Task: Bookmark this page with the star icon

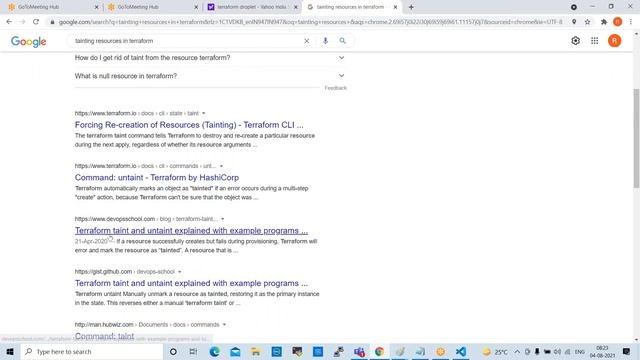Action: pyautogui.click(x=587, y=22)
